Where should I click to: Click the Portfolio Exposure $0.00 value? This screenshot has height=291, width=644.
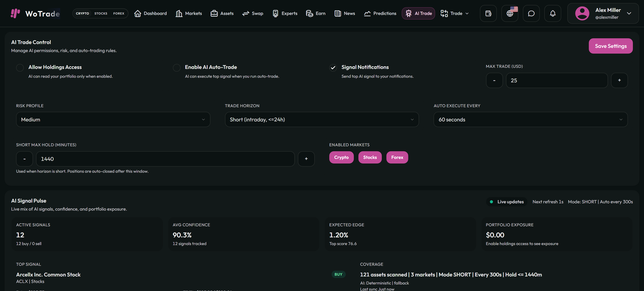(495, 235)
